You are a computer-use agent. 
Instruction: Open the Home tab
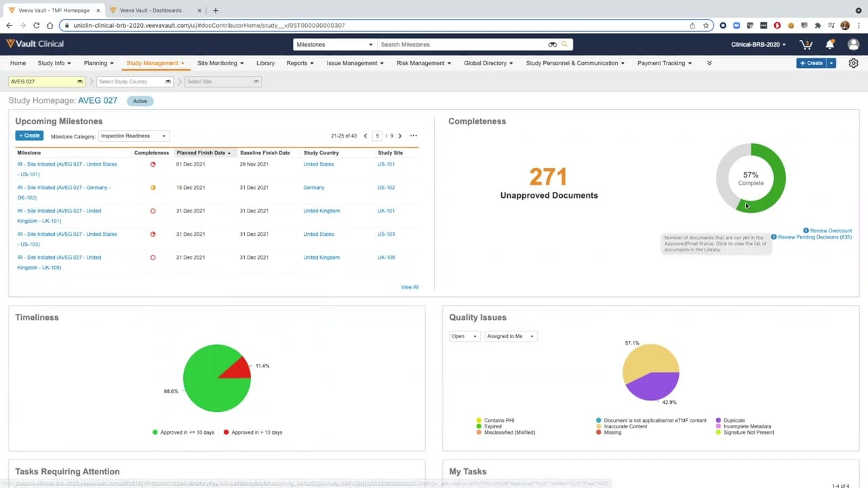tap(18, 63)
